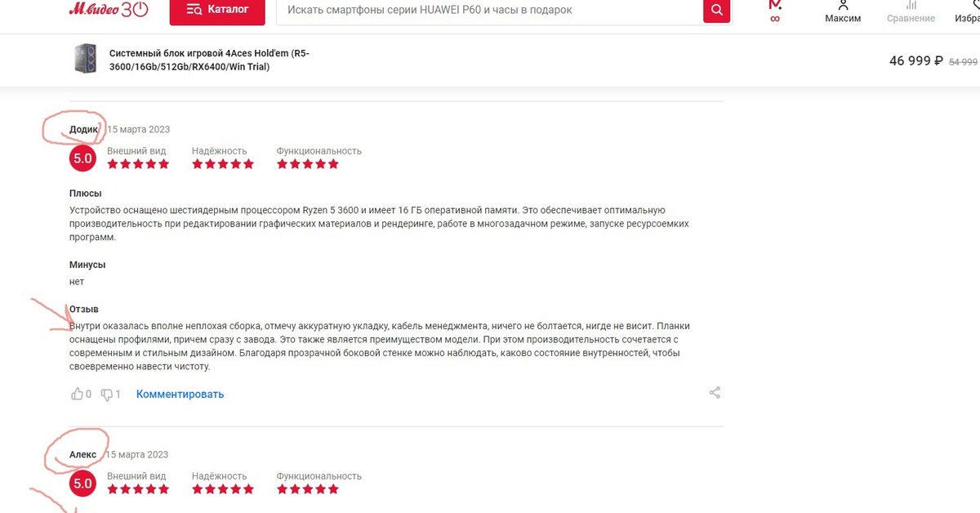Click the M.Видео logo

(x=109, y=9)
